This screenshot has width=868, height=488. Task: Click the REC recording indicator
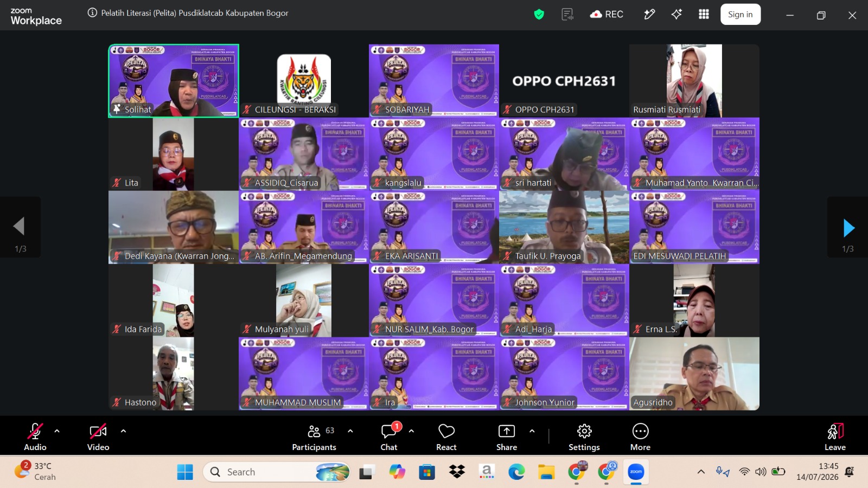[x=607, y=15]
